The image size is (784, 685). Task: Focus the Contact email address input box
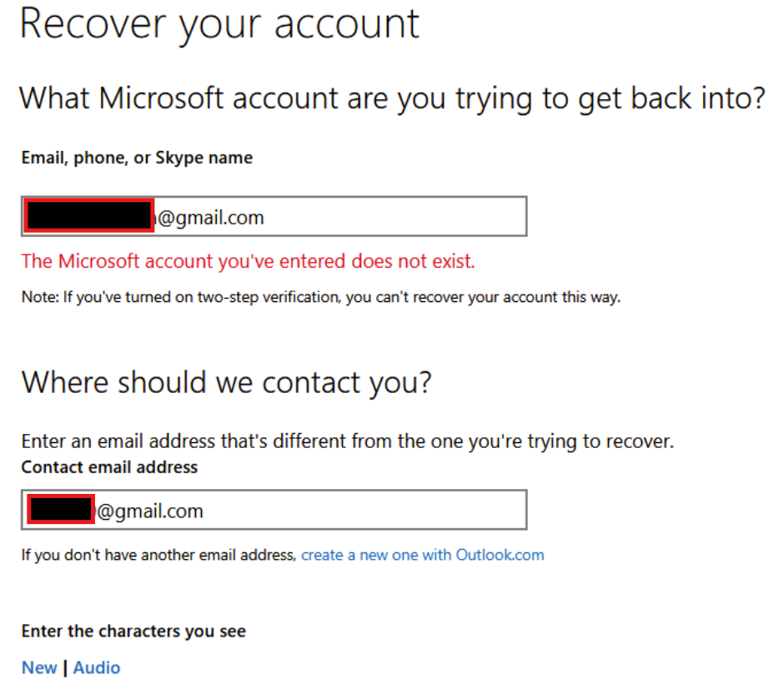click(274, 510)
